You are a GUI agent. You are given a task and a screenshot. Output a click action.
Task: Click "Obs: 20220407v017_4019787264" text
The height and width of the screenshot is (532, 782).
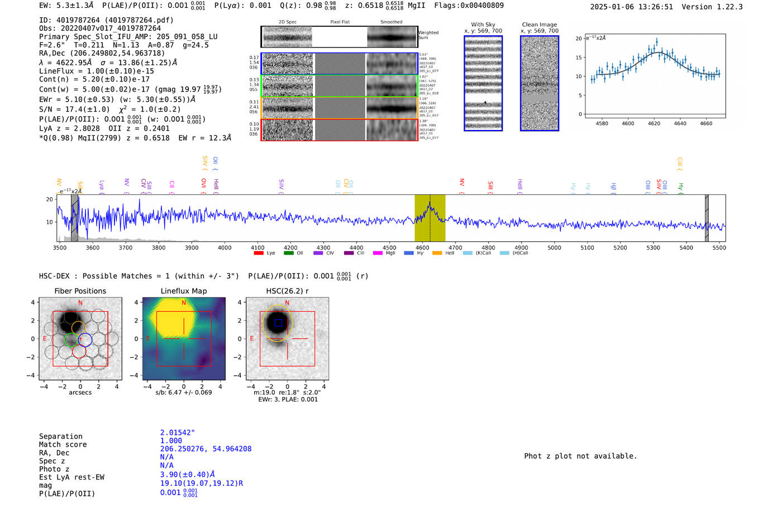100,28
